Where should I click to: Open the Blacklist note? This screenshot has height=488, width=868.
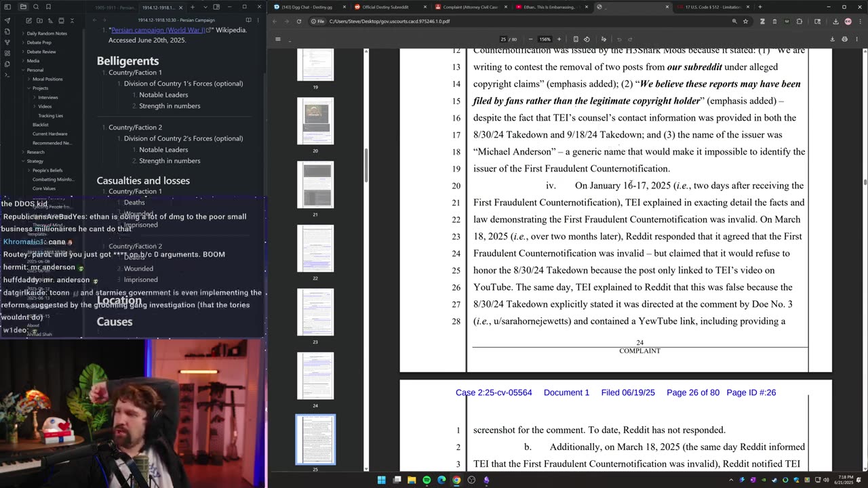(41, 125)
